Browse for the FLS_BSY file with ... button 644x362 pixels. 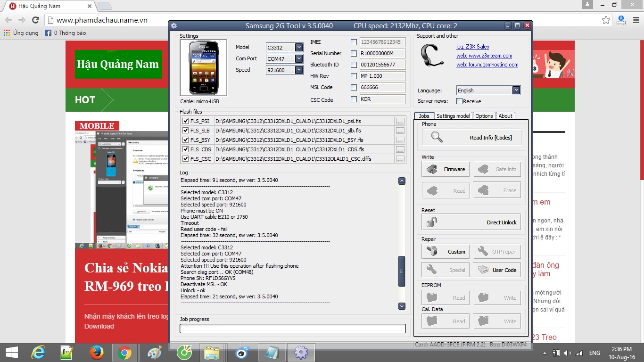point(400,140)
